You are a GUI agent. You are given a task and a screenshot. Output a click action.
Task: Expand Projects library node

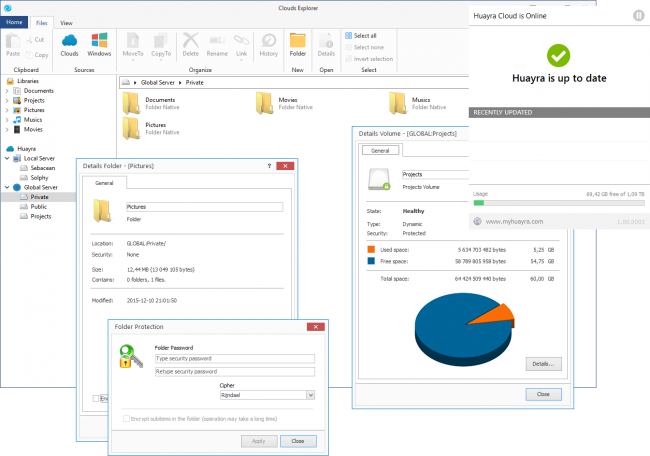[x=7, y=100]
